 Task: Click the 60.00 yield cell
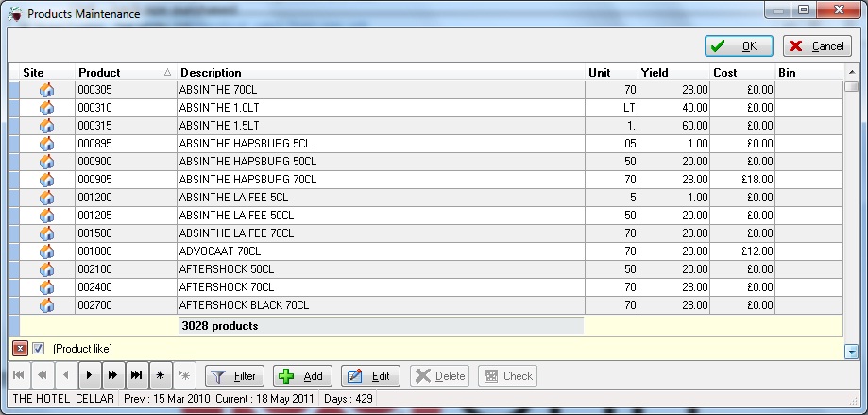(673, 126)
